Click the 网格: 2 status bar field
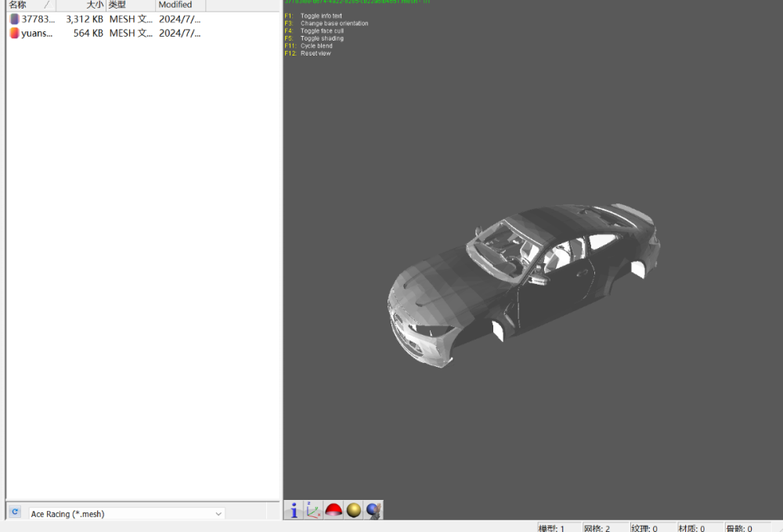783x532 pixels. point(604,528)
